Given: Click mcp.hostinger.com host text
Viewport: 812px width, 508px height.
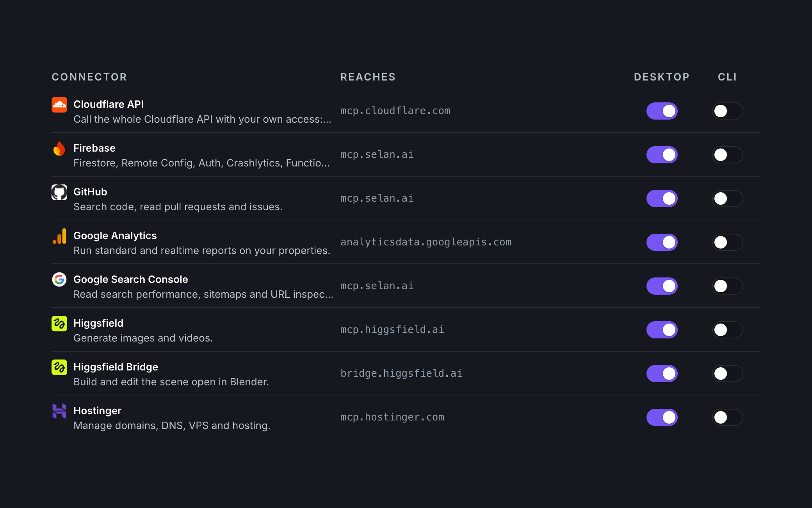Looking at the screenshot, I should click(392, 417).
